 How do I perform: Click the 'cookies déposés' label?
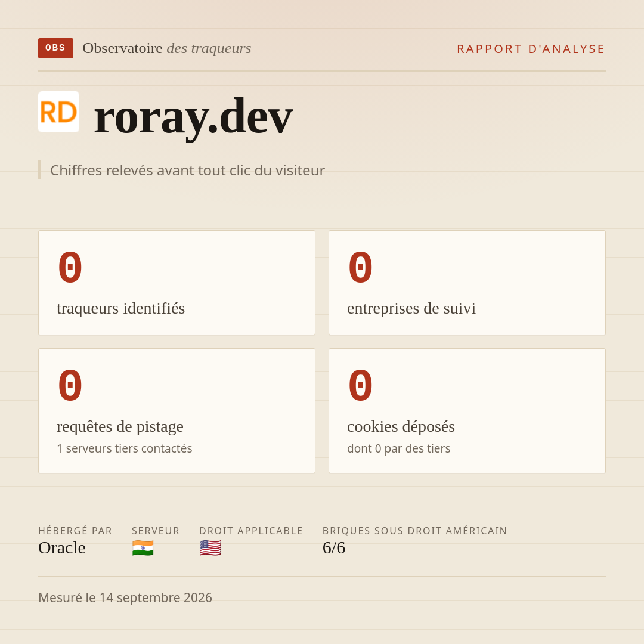401,426
